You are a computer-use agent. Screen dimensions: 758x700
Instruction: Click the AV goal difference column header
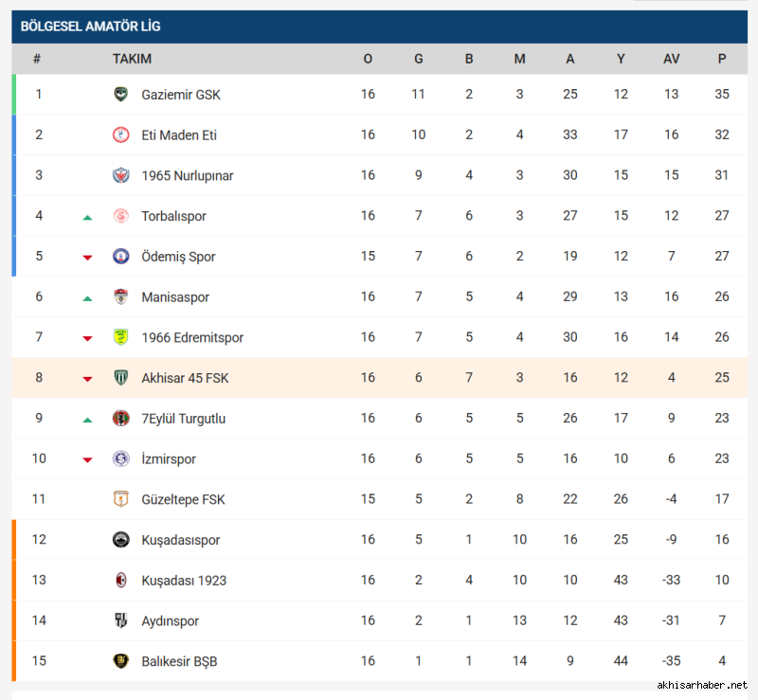pyautogui.click(x=671, y=59)
